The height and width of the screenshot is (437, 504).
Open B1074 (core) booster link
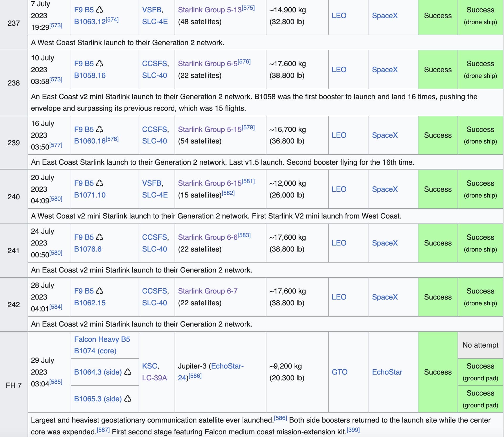click(95, 351)
